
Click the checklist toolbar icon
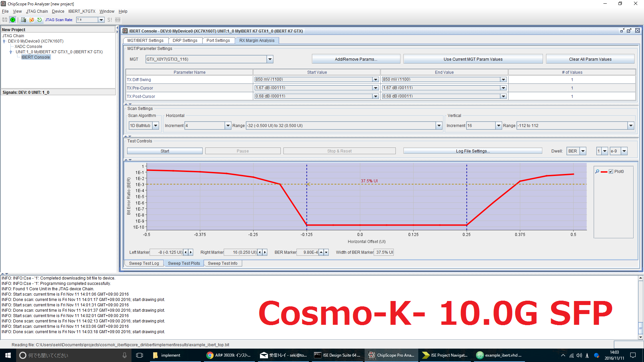(23, 20)
